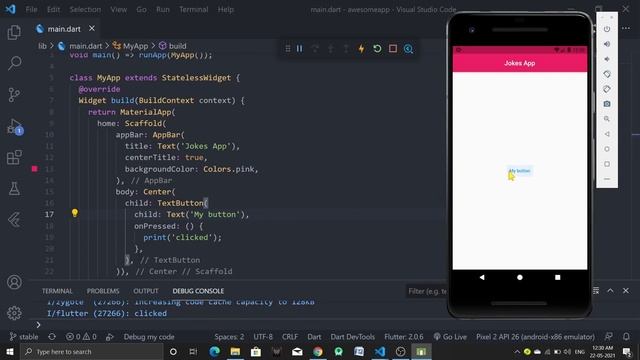Open the View menu
The width and height of the screenshot is (640, 360).
pyautogui.click(x=118, y=9)
